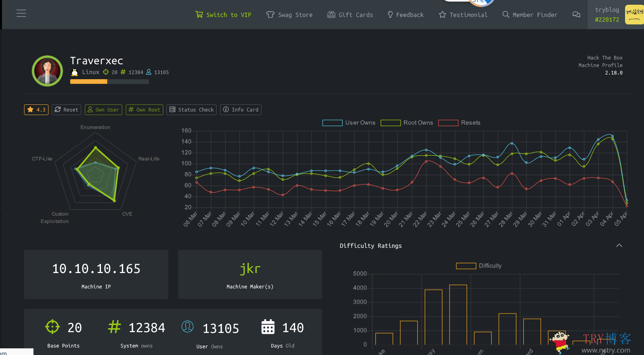Click the Member Finder magnifier icon
Screen dimensions: 644x355
[x=506, y=14]
